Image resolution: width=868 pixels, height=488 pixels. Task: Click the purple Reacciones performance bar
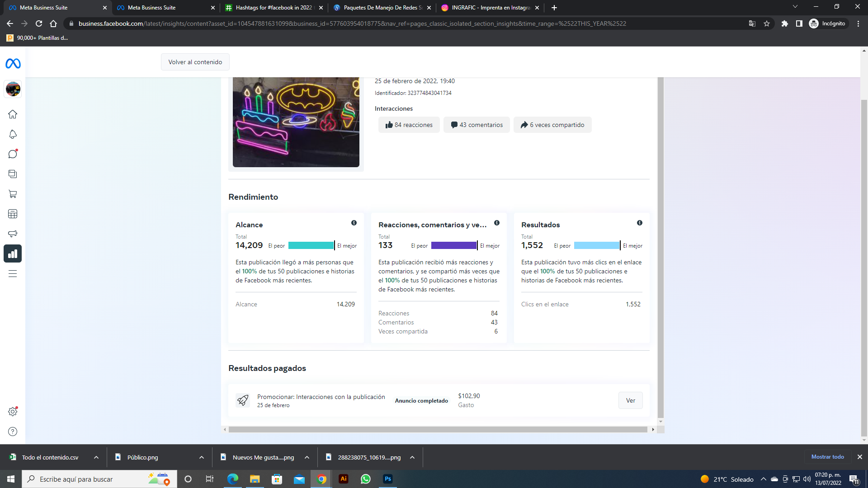tap(454, 245)
